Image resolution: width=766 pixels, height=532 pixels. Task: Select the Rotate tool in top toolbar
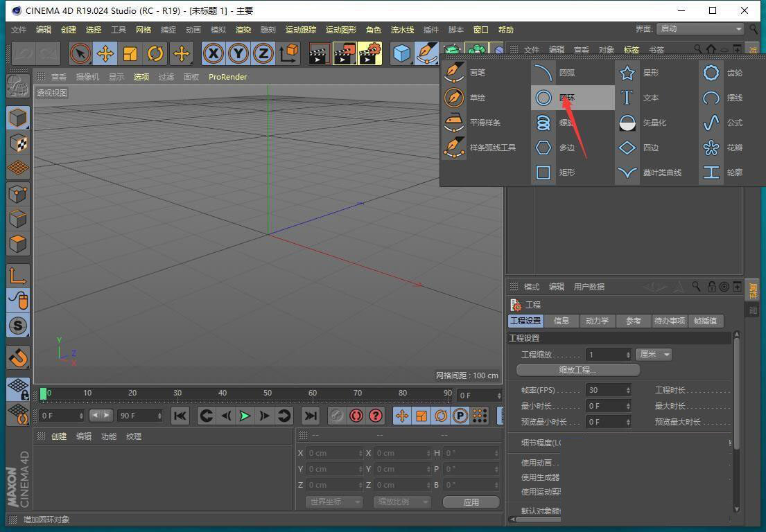[155, 54]
